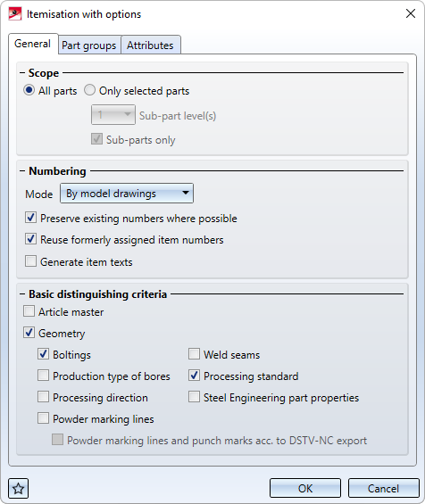Click the favourites star icon
The width and height of the screenshot is (425, 504).
[x=19, y=489]
